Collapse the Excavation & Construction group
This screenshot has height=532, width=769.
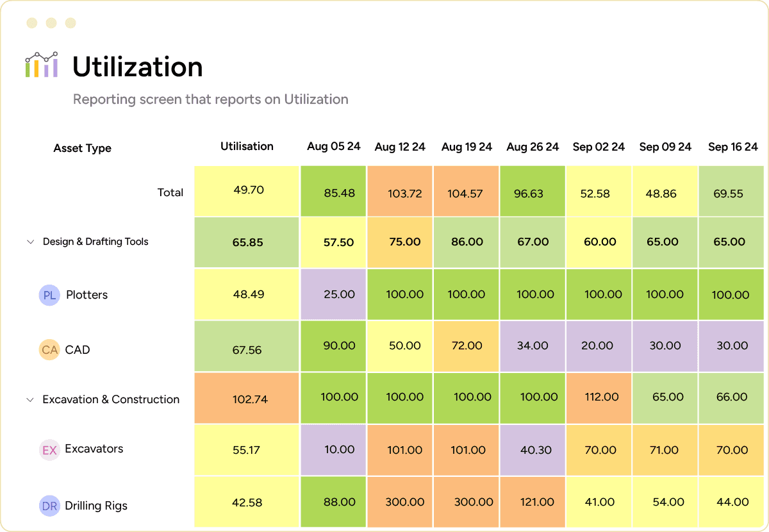(x=30, y=399)
